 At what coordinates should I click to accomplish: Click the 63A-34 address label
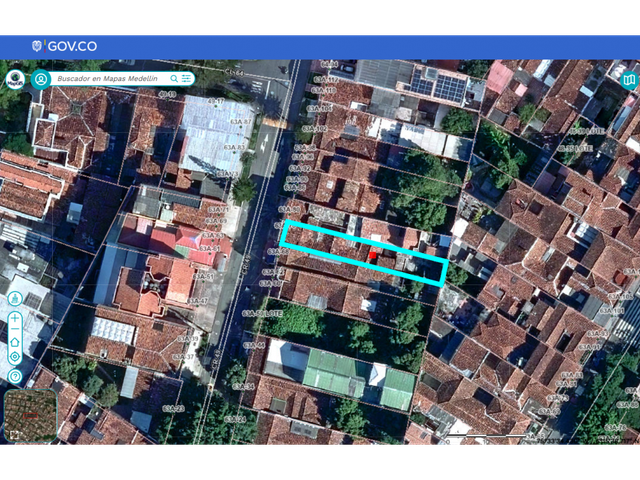point(243,386)
